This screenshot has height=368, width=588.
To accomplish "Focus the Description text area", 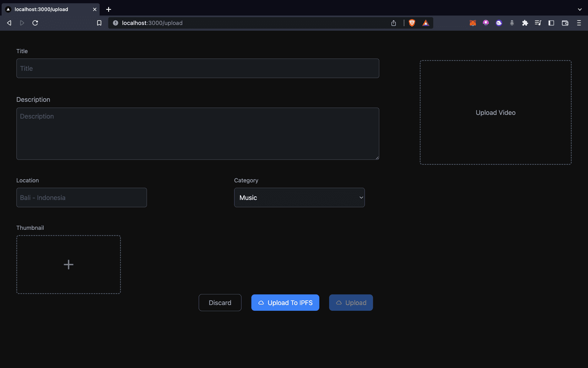I will coord(198,134).
